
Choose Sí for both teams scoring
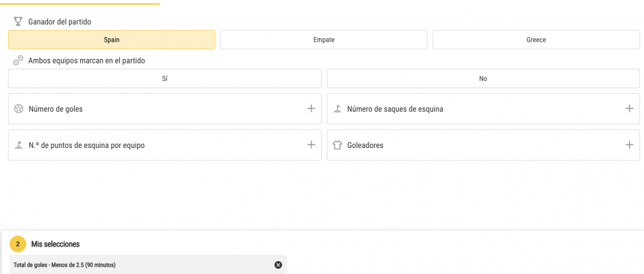click(164, 79)
